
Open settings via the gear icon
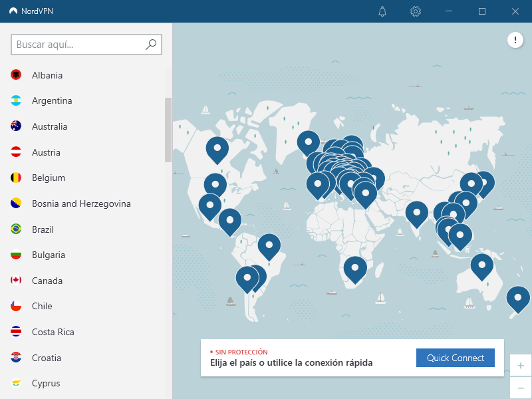(x=415, y=11)
